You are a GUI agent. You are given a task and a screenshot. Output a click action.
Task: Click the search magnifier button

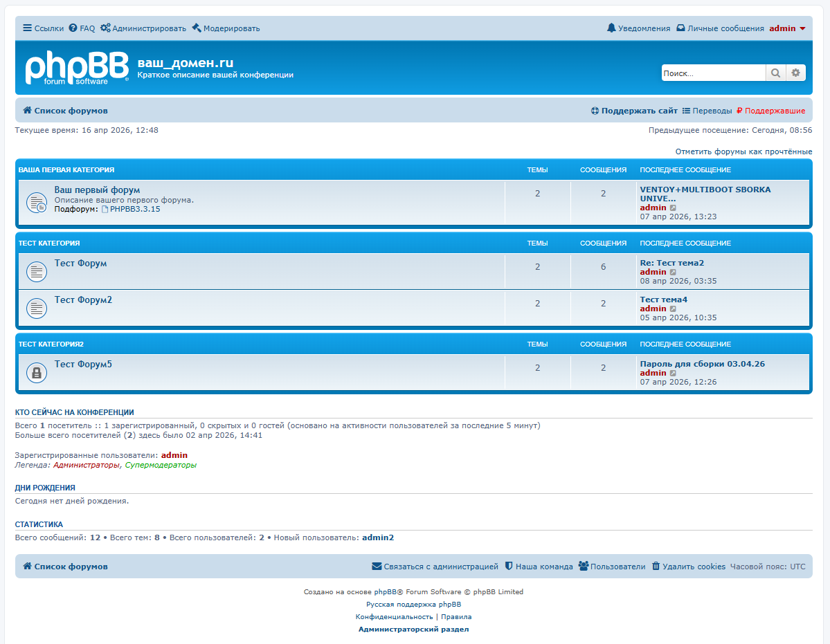[x=775, y=73]
